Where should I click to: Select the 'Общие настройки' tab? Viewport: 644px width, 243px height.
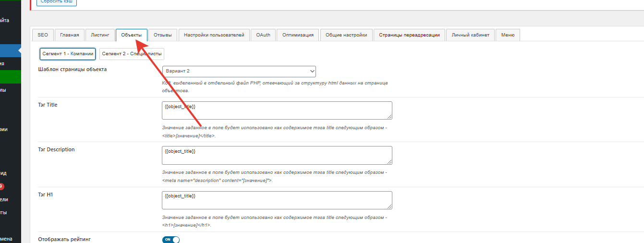click(x=346, y=35)
